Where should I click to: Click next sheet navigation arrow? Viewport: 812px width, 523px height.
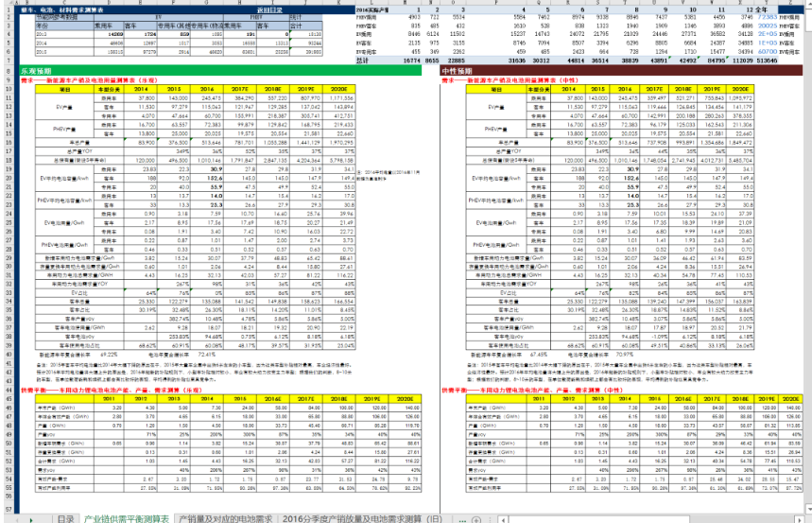click(31, 519)
